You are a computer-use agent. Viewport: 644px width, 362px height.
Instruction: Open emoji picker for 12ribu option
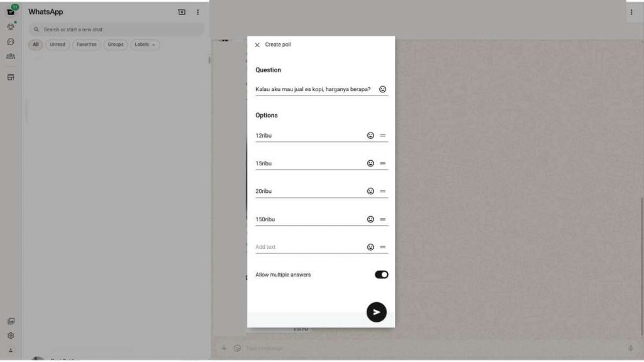click(370, 136)
